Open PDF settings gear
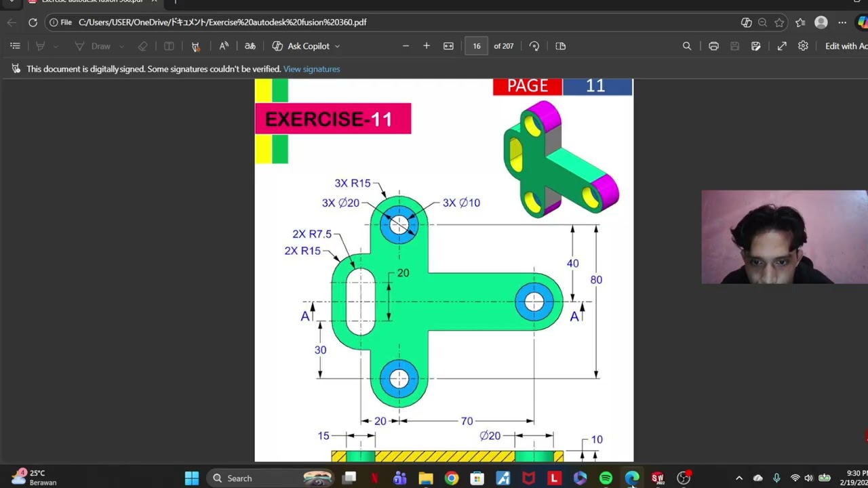The height and width of the screenshot is (488, 868). 803,46
